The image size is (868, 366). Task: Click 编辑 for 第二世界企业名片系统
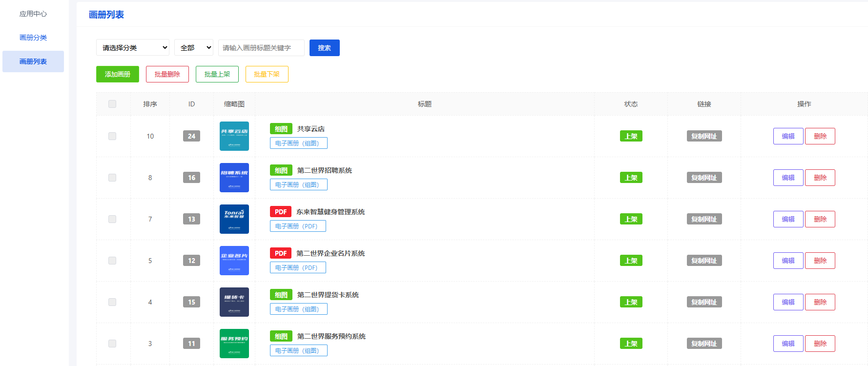(788, 261)
